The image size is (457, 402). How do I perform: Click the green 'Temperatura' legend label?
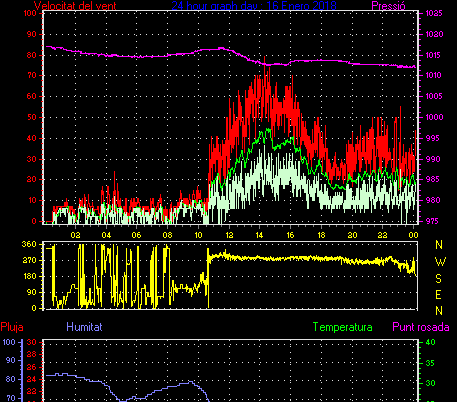click(x=343, y=327)
